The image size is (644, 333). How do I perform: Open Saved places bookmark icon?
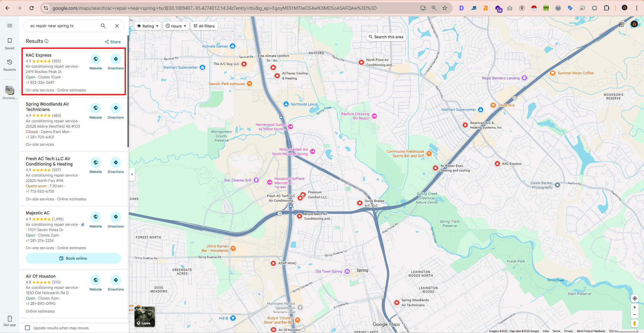tap(10, 41)
